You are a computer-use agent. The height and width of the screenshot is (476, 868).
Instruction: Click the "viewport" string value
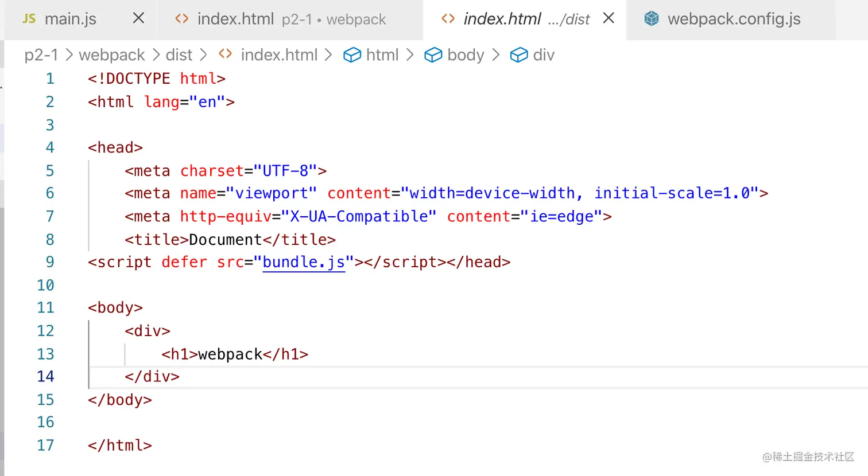[272, 193]
